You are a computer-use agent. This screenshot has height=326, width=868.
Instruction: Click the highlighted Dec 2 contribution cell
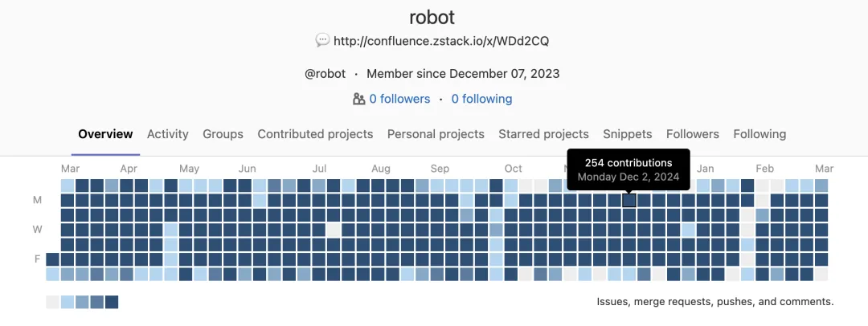click(628, 201)
